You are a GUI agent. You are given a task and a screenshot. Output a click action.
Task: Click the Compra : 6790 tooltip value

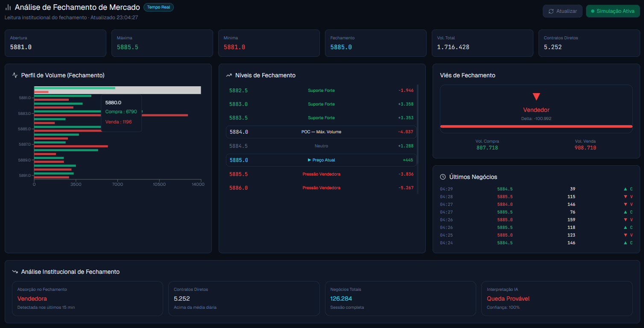[x=121, y=112]
